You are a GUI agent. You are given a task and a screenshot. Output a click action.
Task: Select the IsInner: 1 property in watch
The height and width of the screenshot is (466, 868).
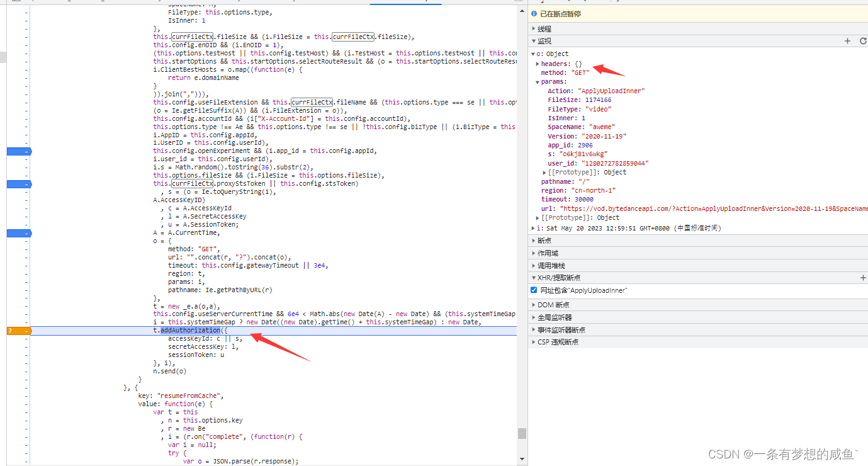click(566, 118)
